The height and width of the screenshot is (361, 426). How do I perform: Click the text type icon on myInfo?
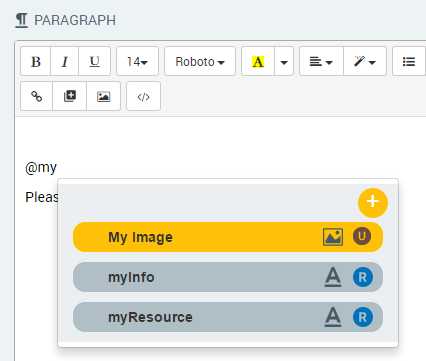pyautogui.click(x=333, y=277)
